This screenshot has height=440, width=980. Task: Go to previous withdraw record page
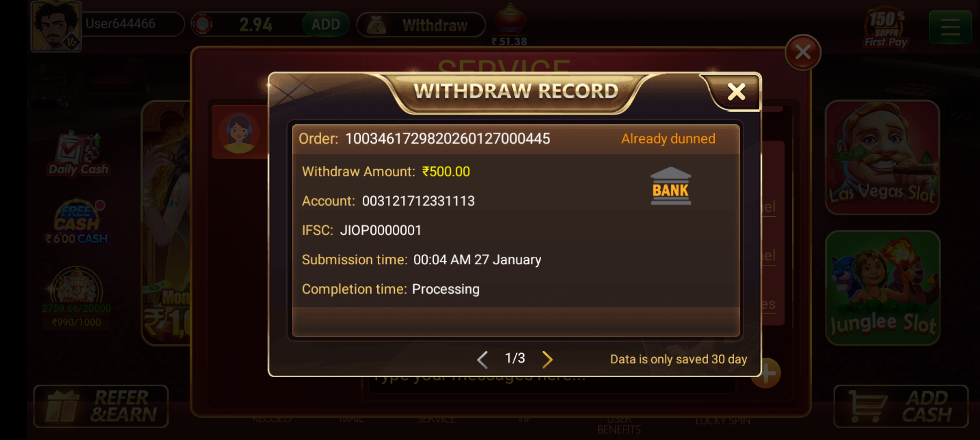point(482,359)
